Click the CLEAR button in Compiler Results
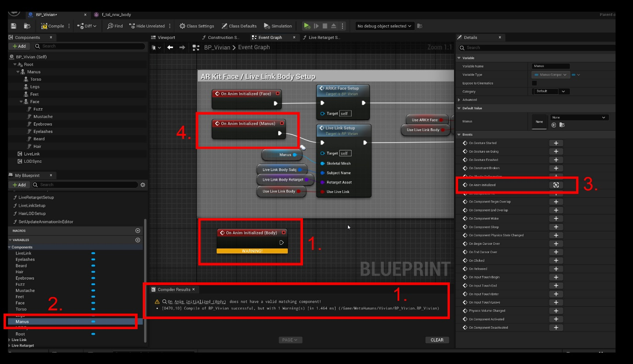This screenshot has height=364, width=633. tap(437, 340)
